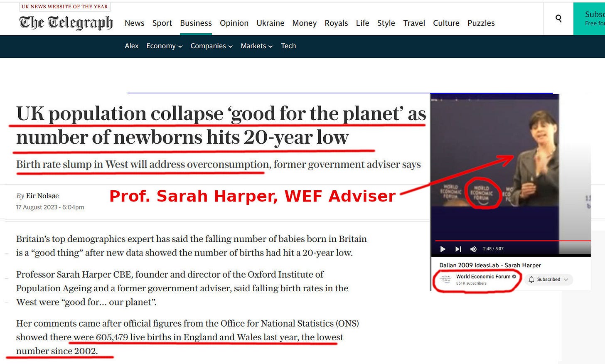Open the Style section
Screen dimensions: 605x364
pos(386,23)
